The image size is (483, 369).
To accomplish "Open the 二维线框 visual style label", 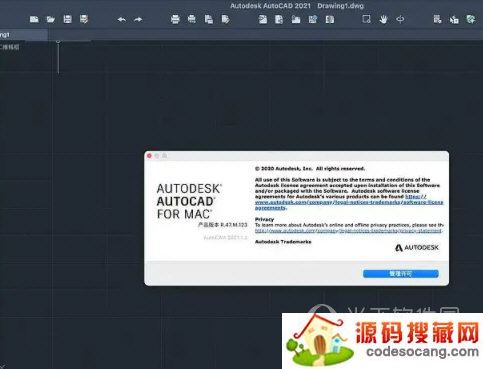I will (x=10, y=47).
